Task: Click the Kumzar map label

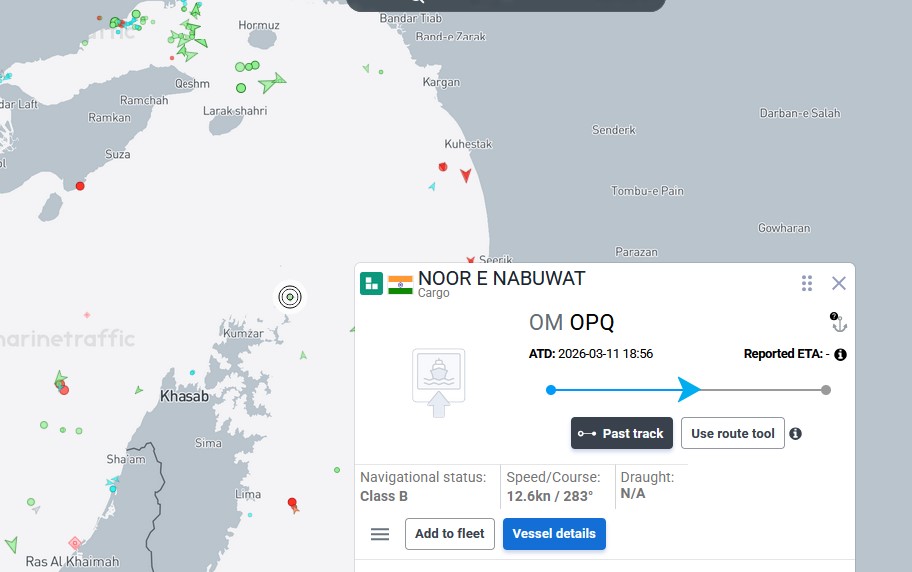Action: coord(243,333)
